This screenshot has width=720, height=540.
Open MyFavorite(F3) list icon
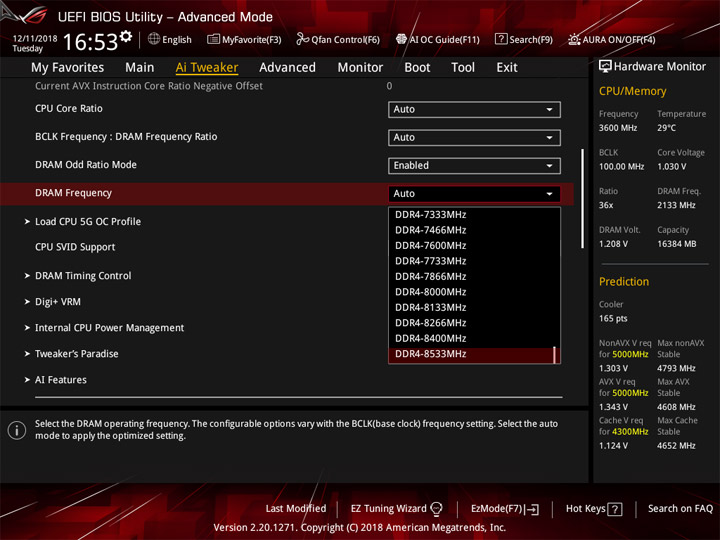pyautogui.click(x=213, y=39)
